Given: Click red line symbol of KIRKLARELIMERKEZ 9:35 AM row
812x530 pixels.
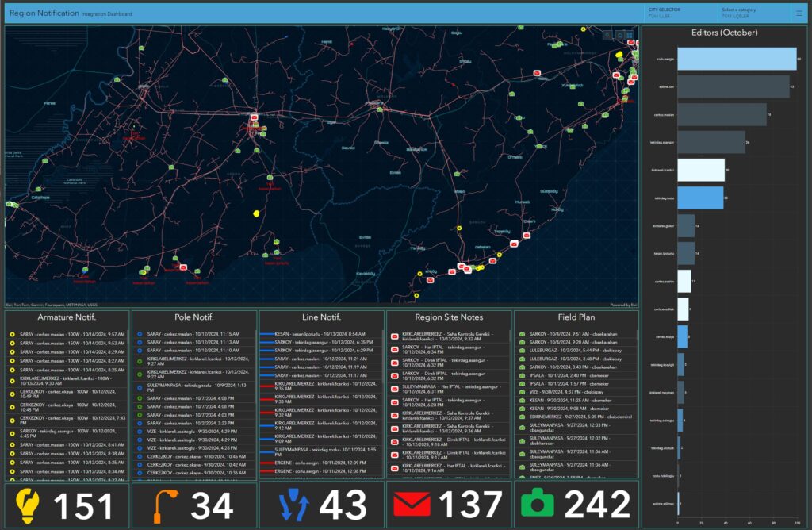Looking at the screenshot, I should tap(266, 386).
